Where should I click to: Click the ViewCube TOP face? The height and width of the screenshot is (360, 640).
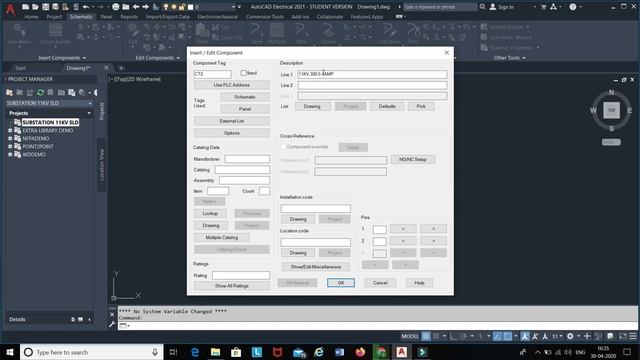tap(611, 110)
